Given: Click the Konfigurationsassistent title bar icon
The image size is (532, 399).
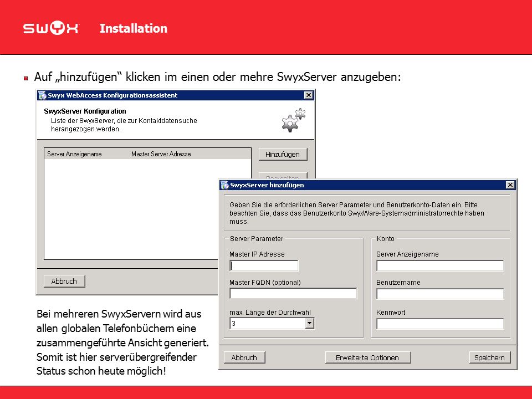Looking at the screenshot, I should 43,95.
